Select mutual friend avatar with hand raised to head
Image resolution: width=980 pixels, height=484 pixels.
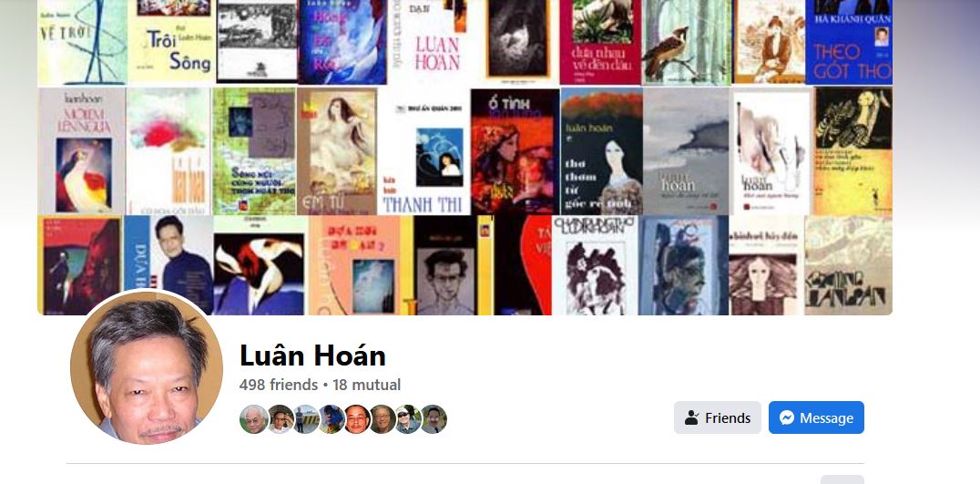(281, 419)
